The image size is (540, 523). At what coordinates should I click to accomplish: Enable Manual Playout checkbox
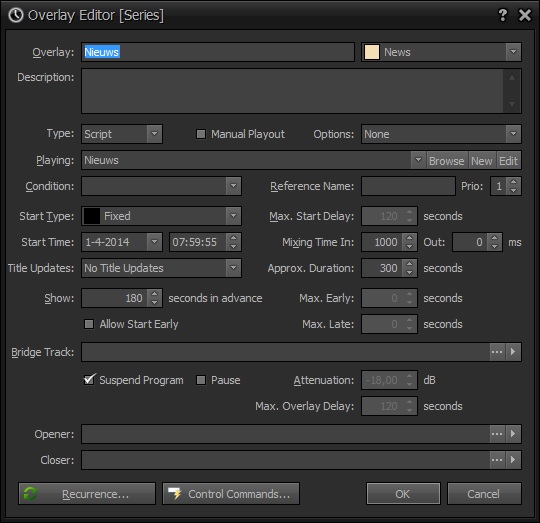point(201,134)
